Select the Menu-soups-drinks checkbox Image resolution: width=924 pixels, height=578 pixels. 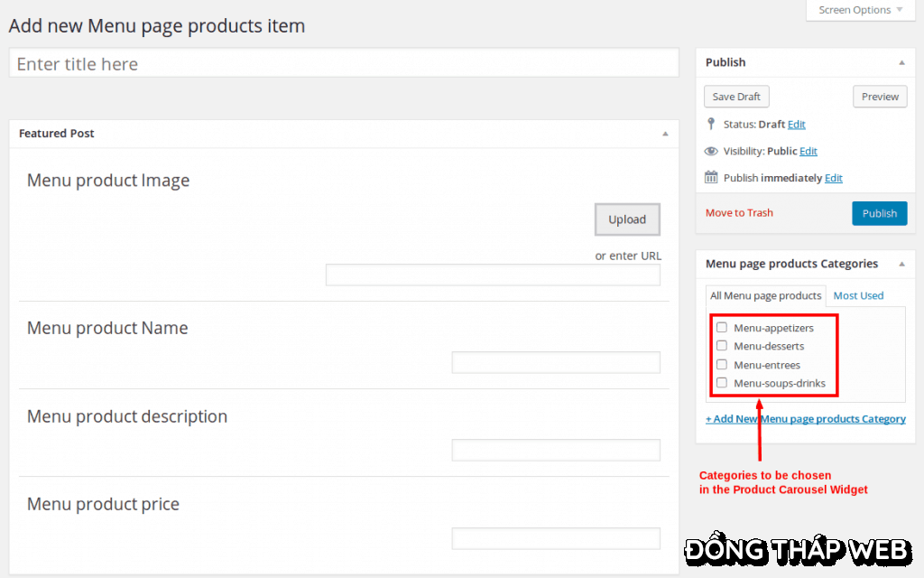coord(722,383)
